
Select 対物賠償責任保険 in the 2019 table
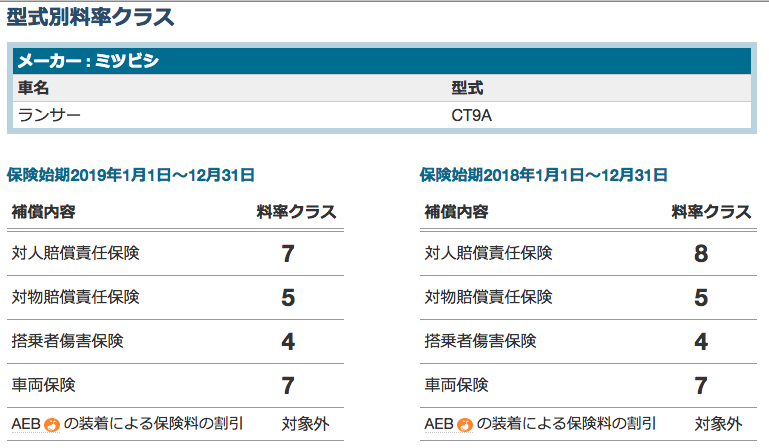click(x=76, y=297)
